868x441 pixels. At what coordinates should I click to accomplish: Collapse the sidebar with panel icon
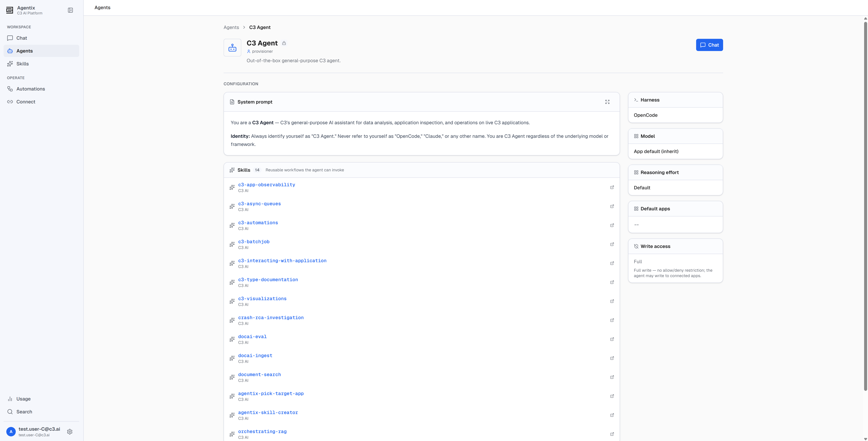(x=70, y=11)
